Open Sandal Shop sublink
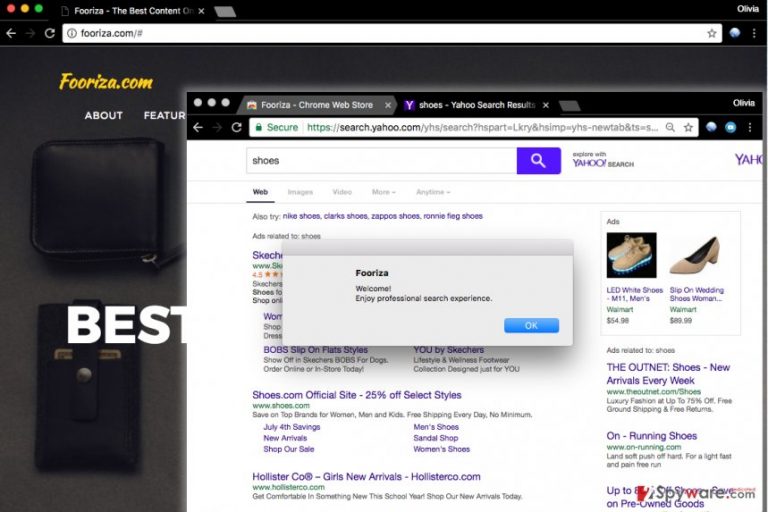The image size is (768, 512). pyautogui.click(x=436, y=438)
